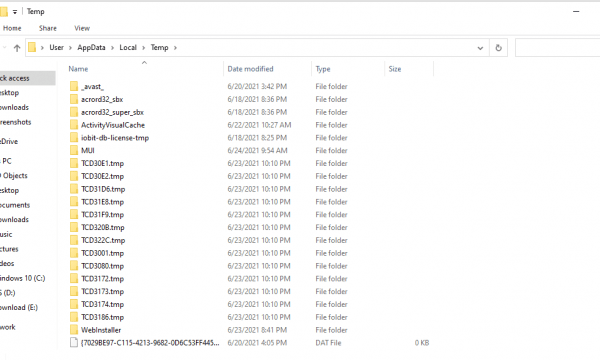Click the search input field

pos(558,48)
